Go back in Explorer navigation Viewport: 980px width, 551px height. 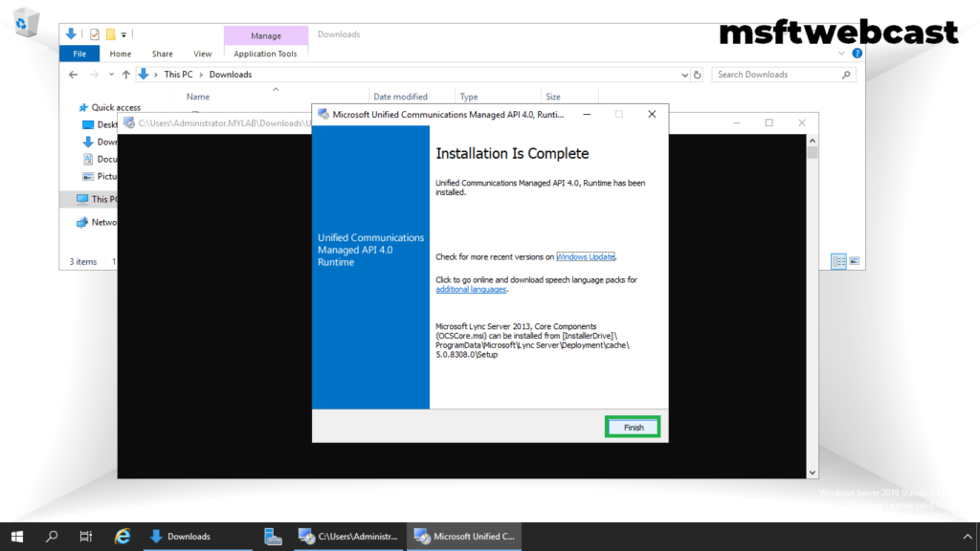[x=73, y=75]
